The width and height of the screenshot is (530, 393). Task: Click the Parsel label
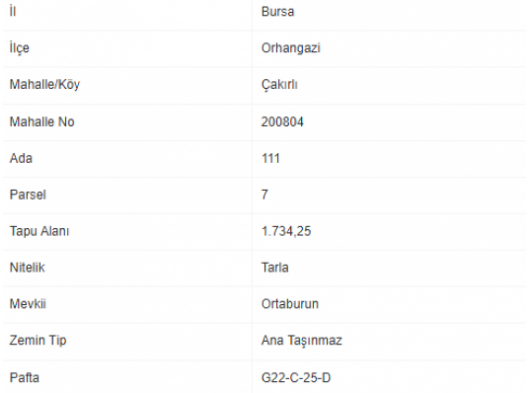pyautogui.click(x=28, y=195)
